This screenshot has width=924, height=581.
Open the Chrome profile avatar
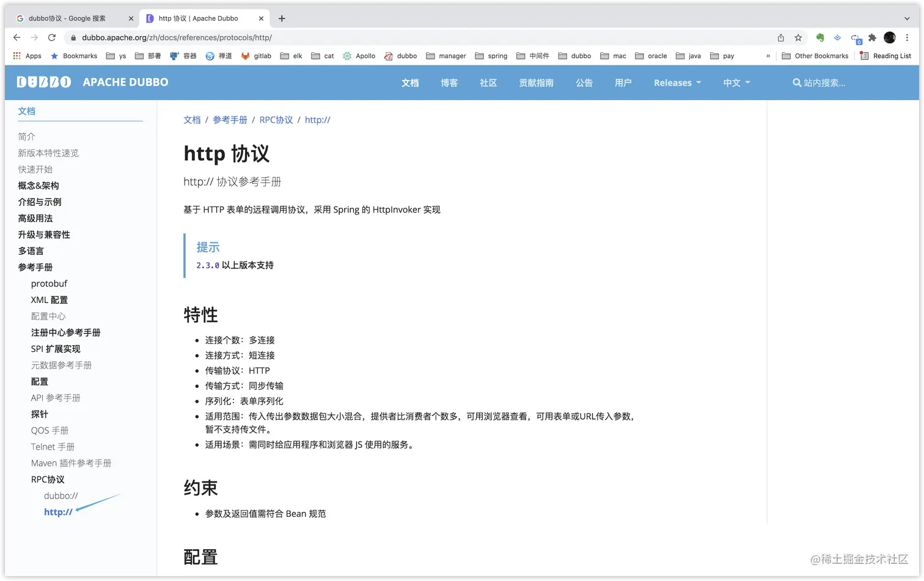point(890,37)
